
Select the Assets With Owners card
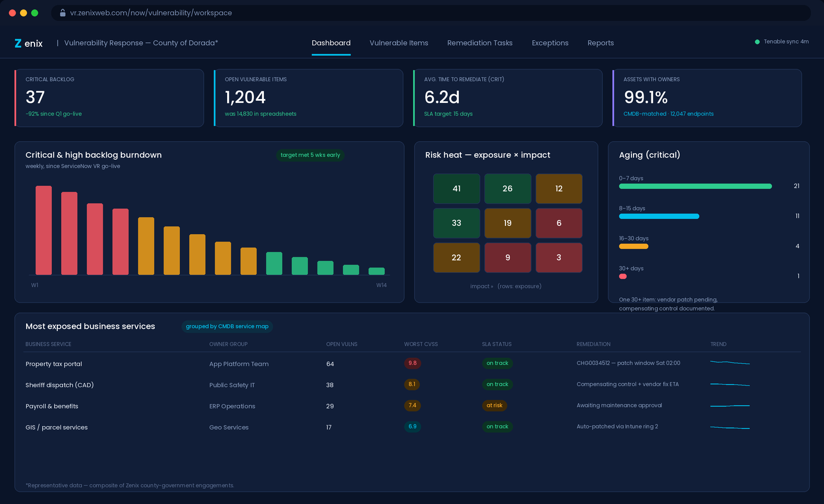pos(707,98)
